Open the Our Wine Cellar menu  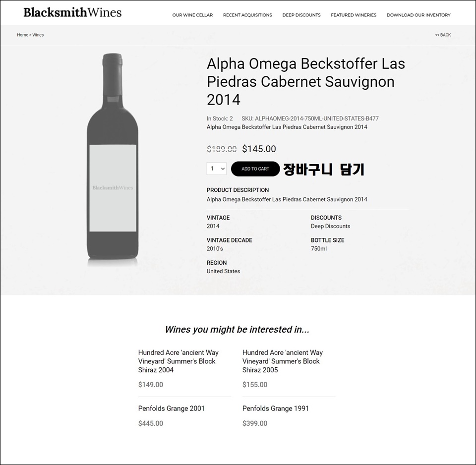click(x=192, y=15)
